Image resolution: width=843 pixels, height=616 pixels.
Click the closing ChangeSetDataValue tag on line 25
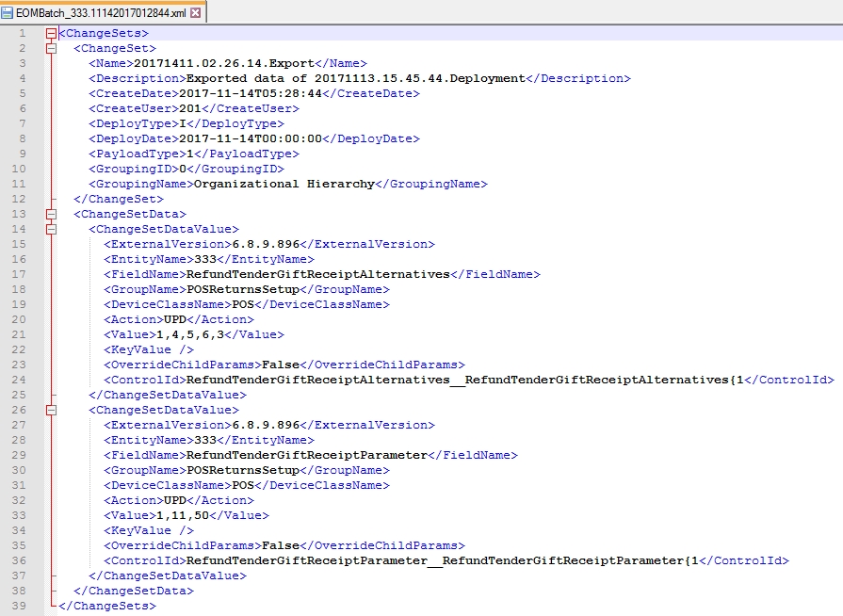click(168, 395)
